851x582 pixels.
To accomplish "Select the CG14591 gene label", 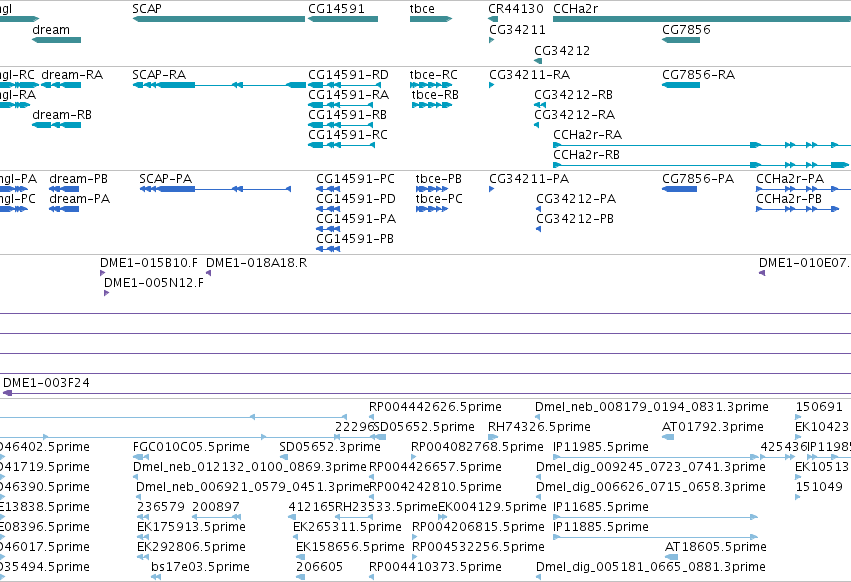I will (x=336, y=9).
